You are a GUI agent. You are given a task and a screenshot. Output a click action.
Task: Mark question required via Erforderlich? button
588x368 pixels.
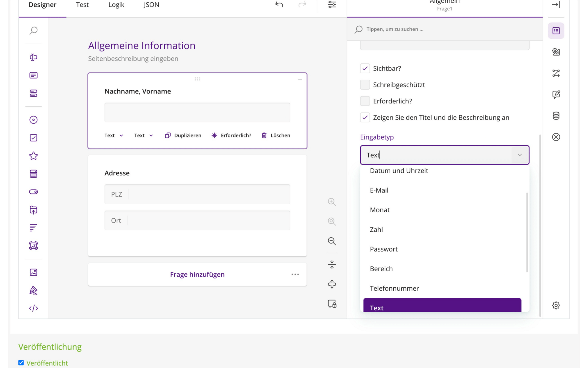[231, 136]
